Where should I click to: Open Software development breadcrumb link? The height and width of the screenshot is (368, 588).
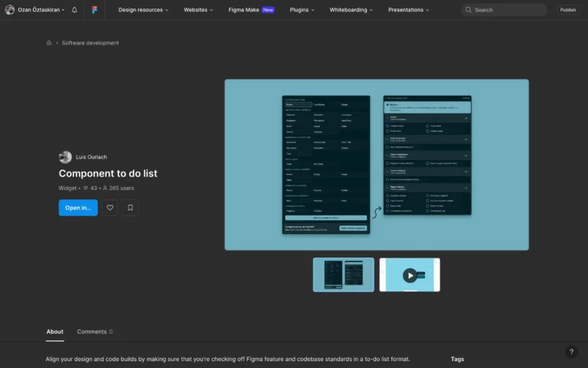pos(90,43)
